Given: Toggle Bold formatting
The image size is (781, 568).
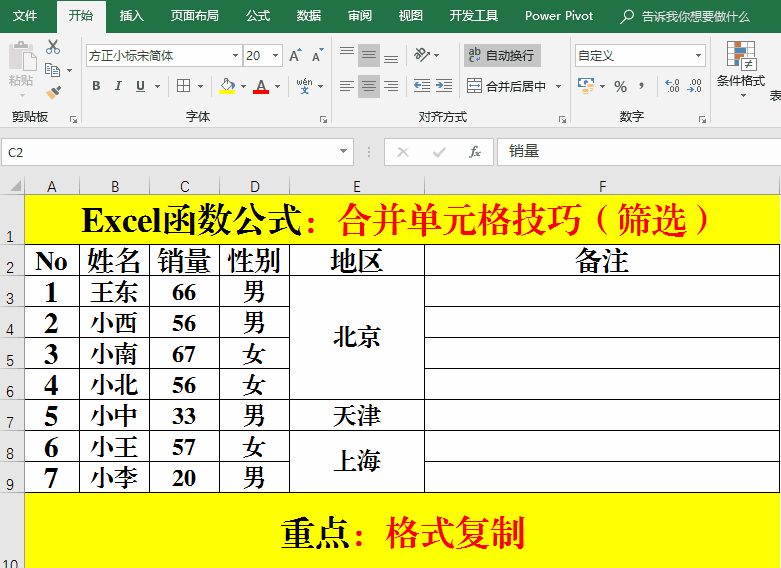Looking at the screenshot, I should (x=96, y=87).
